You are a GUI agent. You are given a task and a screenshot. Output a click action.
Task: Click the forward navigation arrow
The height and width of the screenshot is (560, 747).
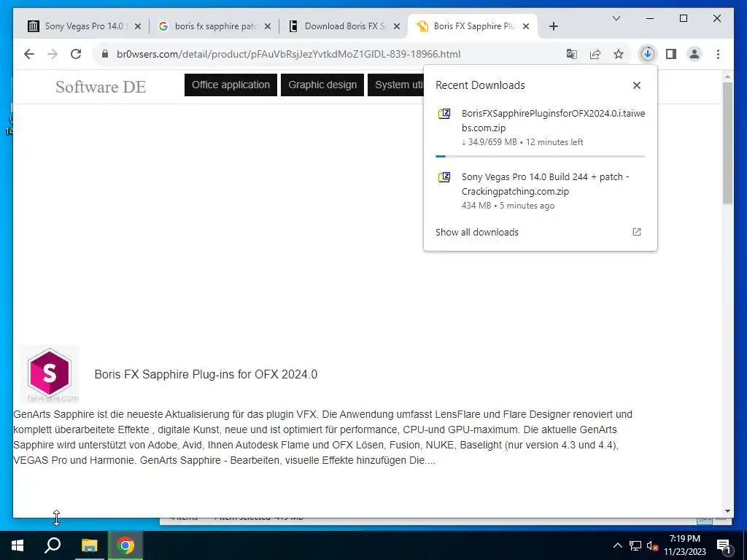(x=53, y=54)
